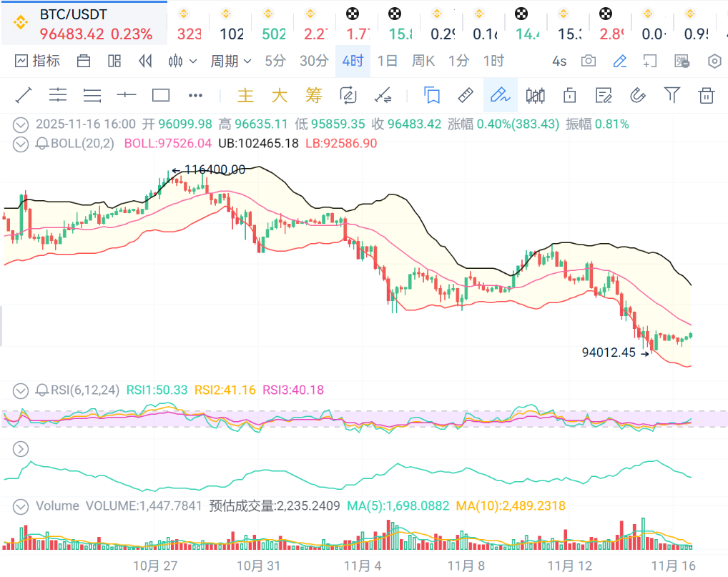Take a chart screenshot with camera icon
The image size is (728, 577).
[x=588, y=61]
